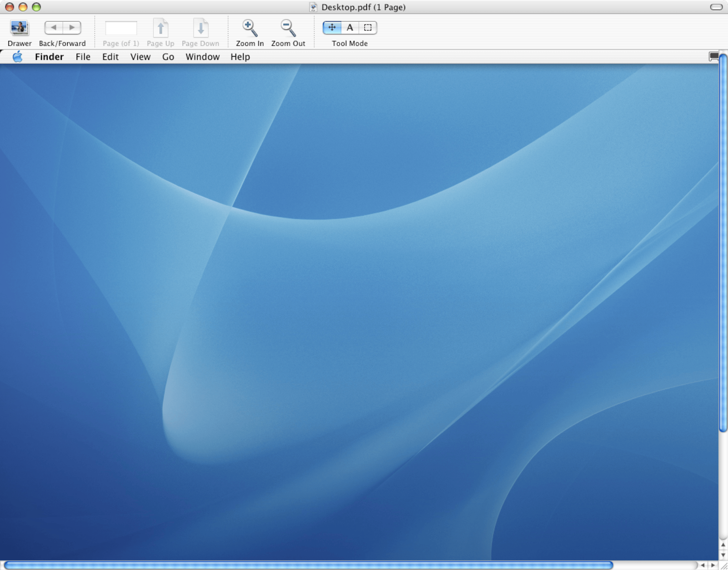Click the horizontal scrollbar thumb
The width and height of the screenshot is (728, 570).
(309, 565)
